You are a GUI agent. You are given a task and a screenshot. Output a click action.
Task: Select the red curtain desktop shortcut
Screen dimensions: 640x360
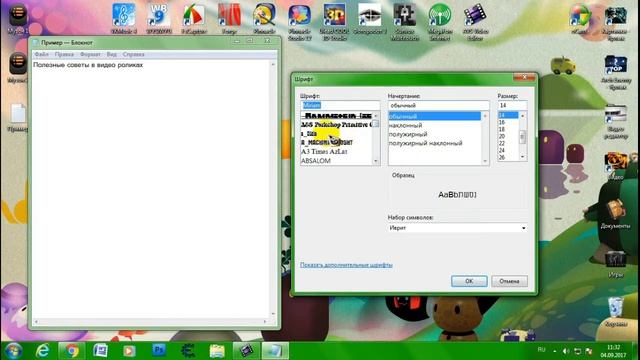(x=229, y=19)
